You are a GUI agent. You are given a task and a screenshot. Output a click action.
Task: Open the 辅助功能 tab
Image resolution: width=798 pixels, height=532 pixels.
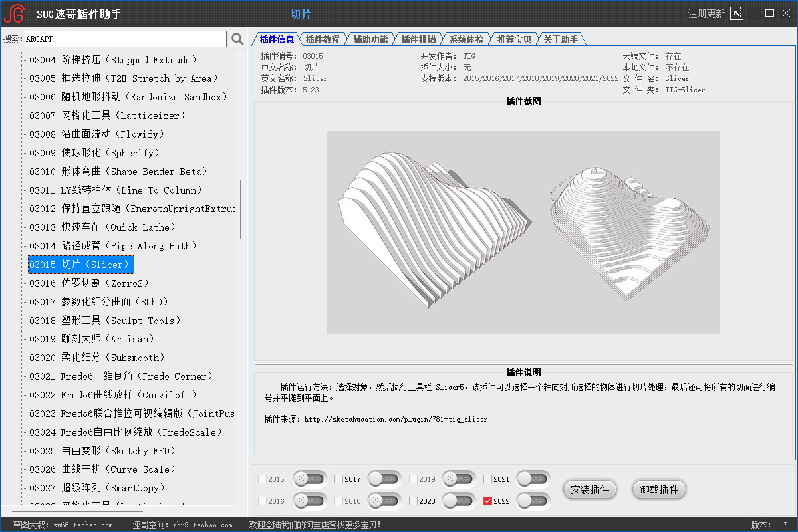371,39
